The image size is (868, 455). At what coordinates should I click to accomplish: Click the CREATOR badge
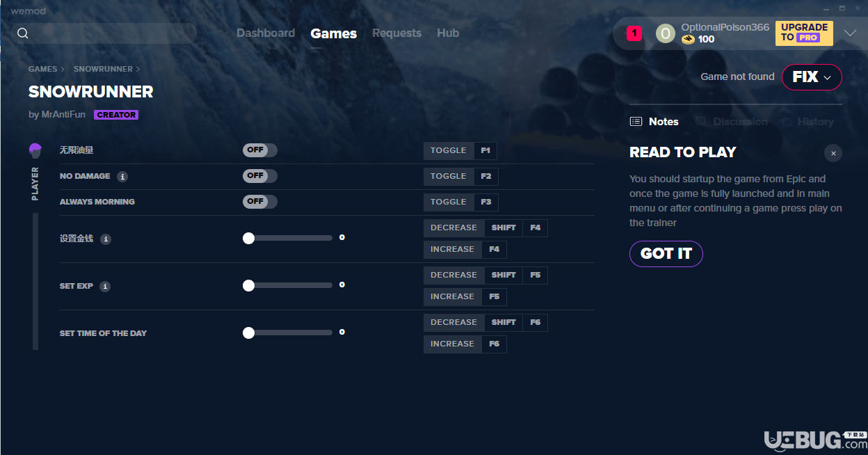(116, 115)
